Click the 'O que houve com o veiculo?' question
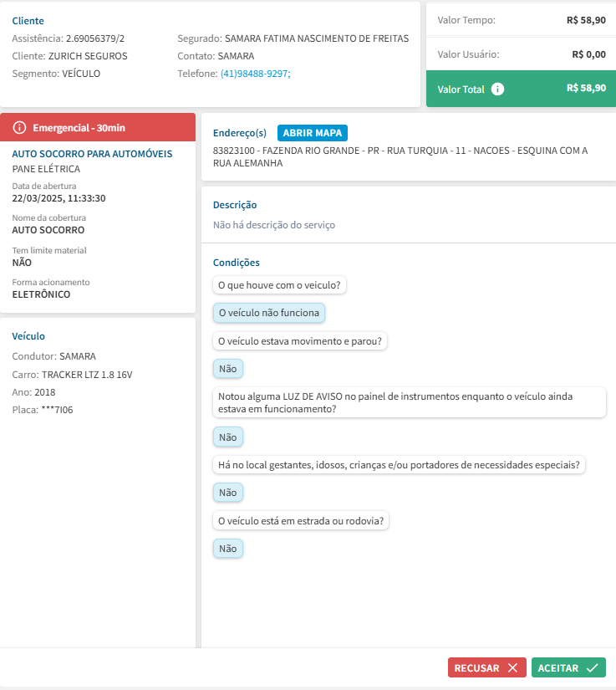This screenshot has width=616, height=690. [x=279, y=285]
